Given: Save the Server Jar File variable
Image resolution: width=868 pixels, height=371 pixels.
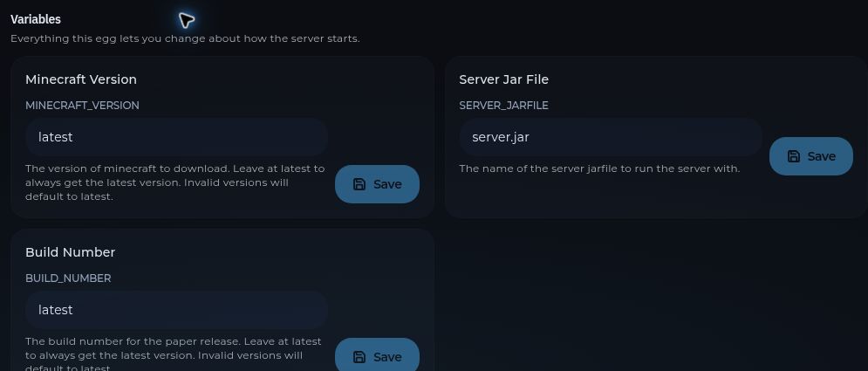Looking at the screenshot, I should (811, 157).
